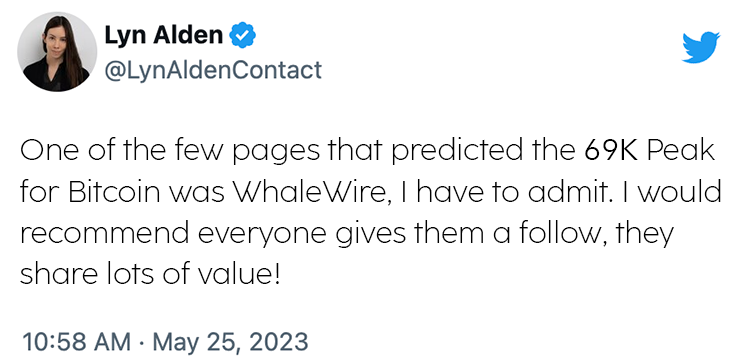Click the 10:58 AM timestamp
Image resolution: width=754 pixels, height=363 pixels.
click(76, 342)
